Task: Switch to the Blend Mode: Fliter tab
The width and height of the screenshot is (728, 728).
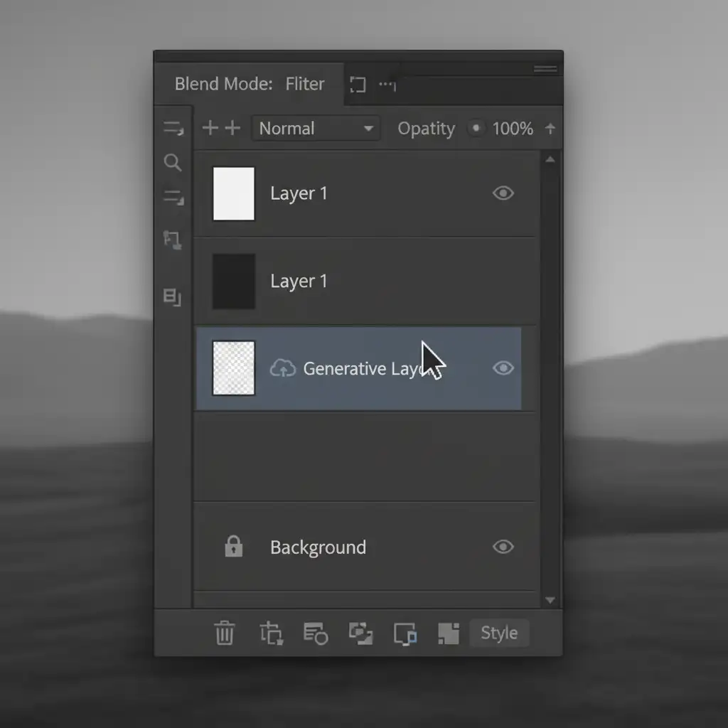Action: point(249,84)
